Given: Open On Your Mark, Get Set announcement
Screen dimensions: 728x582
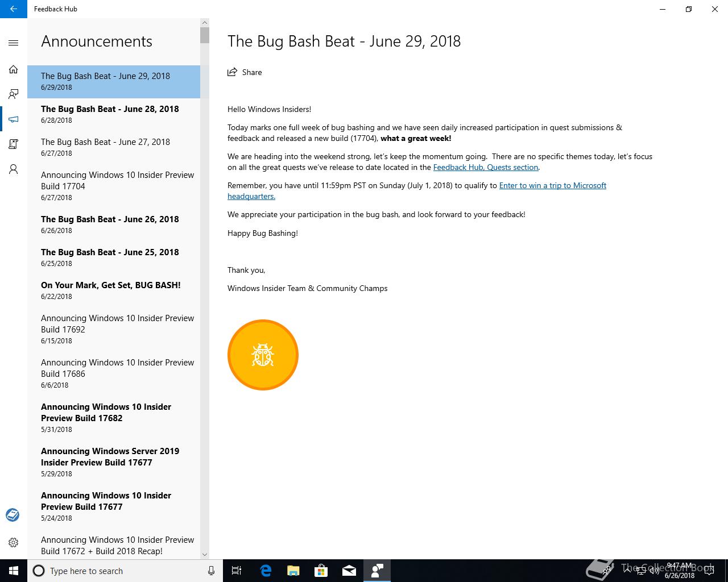Looking at the screenshot, I should coord(114,290).
